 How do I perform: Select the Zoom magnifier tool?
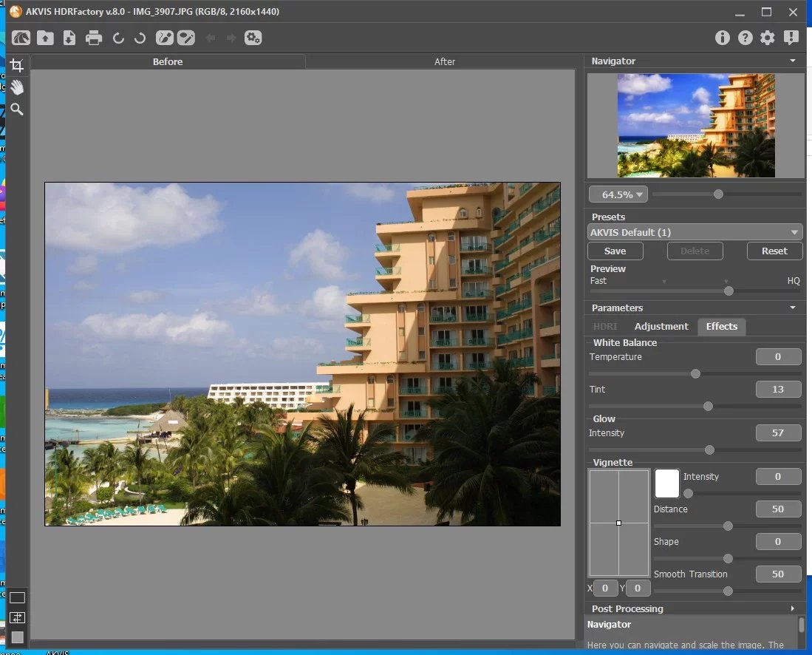pyautogui.click(x=16, y=109)
